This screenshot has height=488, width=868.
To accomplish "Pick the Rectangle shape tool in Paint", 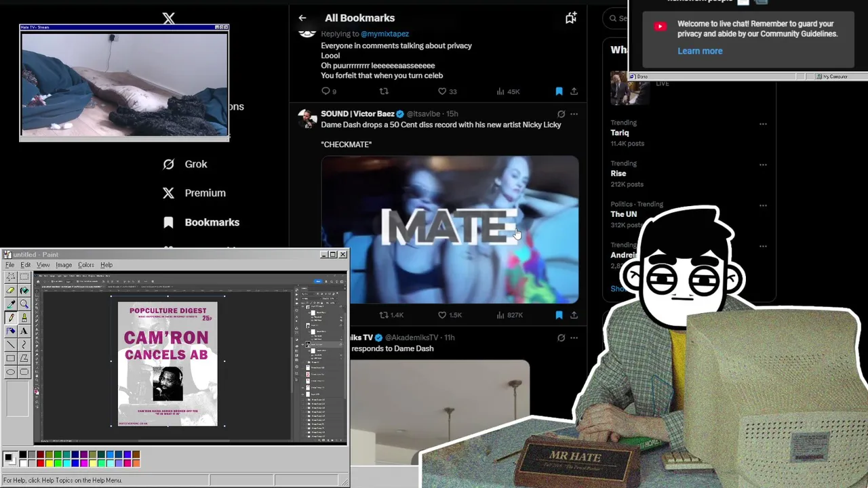I will coord(11,359).
